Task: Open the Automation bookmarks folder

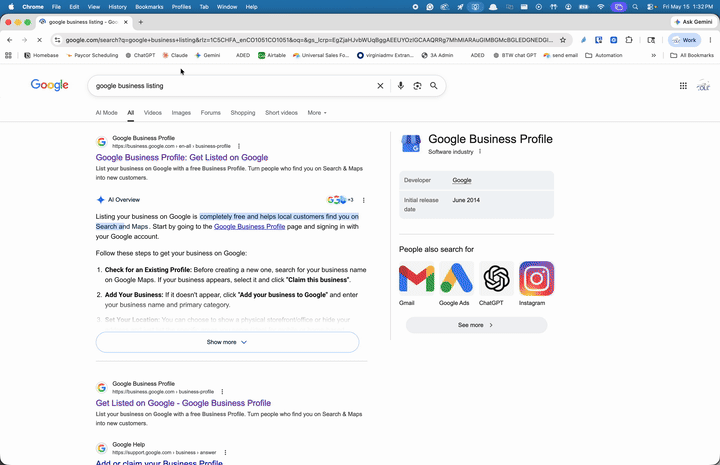Action: tap(604, 55)
